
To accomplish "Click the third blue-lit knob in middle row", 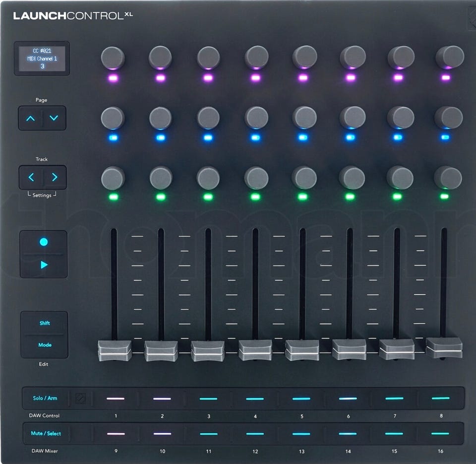I will pos(208,118).
